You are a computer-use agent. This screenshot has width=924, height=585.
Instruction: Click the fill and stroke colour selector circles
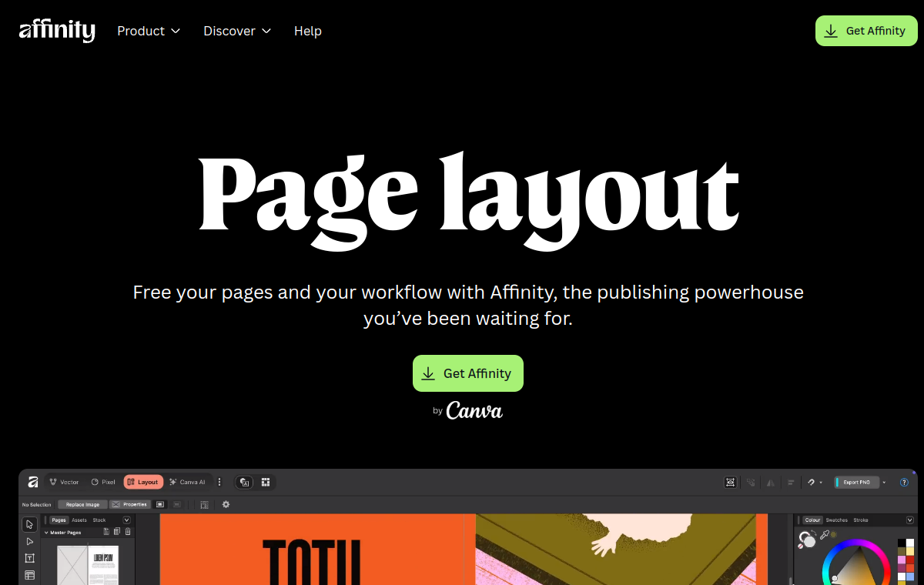807,539
